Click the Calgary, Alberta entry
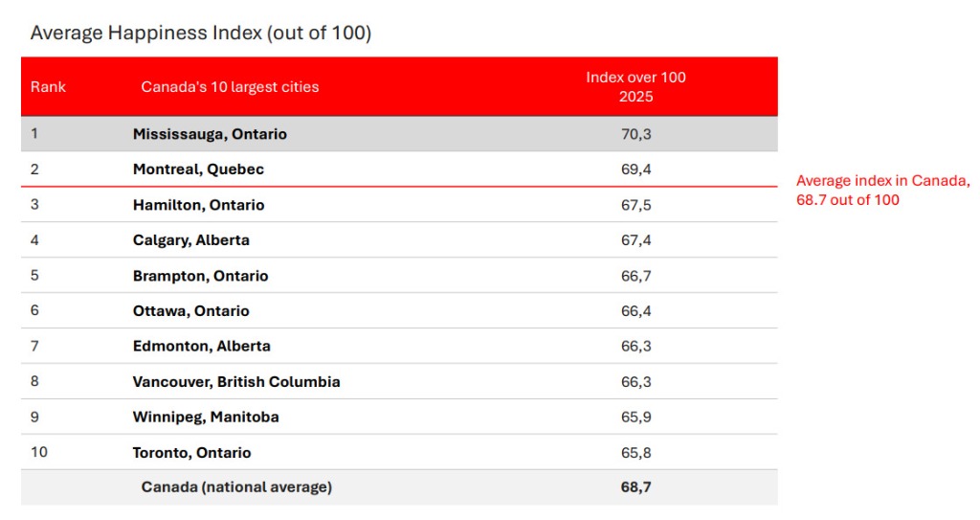 (190, 240)
